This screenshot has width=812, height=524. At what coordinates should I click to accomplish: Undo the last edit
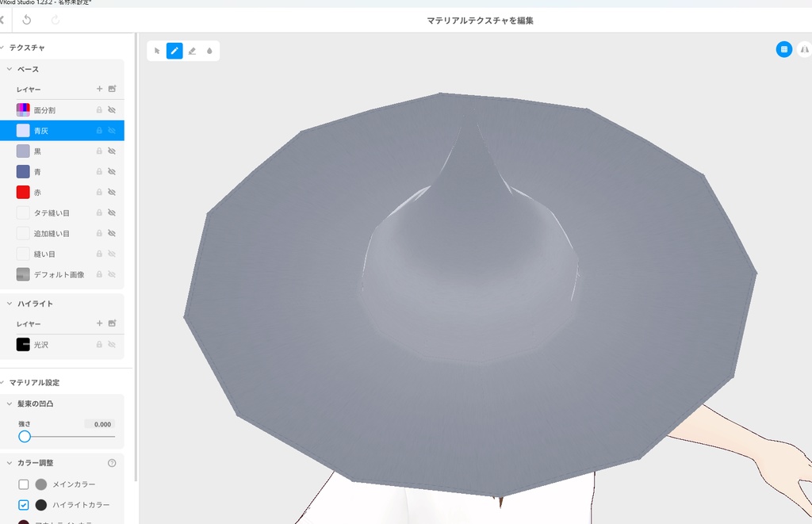(x=27, y=20)
